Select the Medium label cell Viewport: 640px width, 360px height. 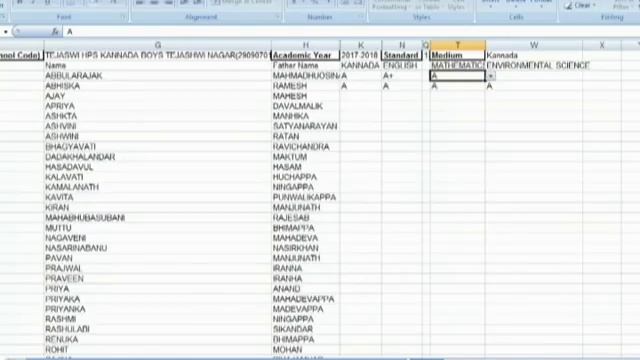click(x=458, y=55)
